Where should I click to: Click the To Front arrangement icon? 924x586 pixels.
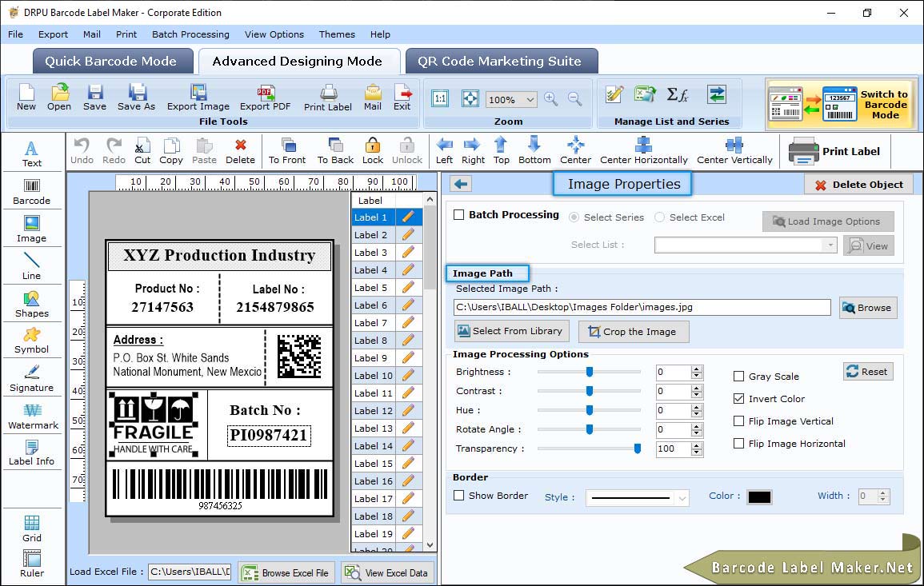point(287,151)
